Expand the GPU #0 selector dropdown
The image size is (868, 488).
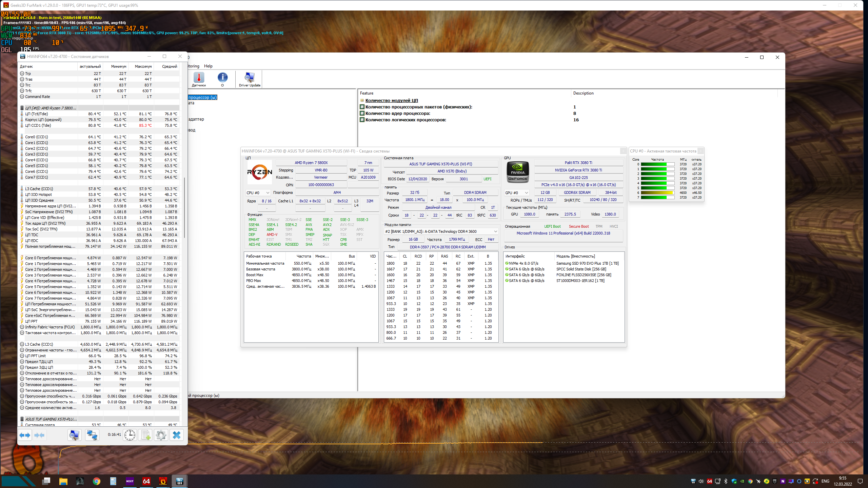[516, 193]
